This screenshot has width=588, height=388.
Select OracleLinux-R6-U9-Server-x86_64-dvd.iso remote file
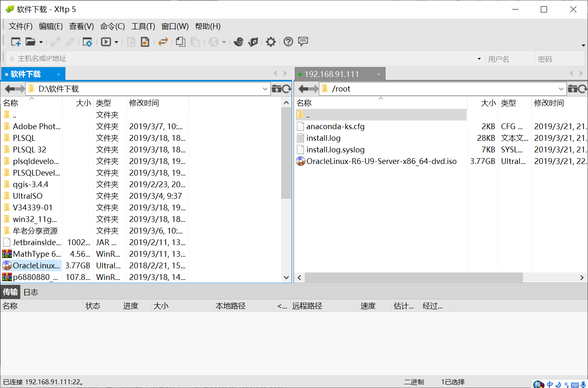[x=381, y=161]
